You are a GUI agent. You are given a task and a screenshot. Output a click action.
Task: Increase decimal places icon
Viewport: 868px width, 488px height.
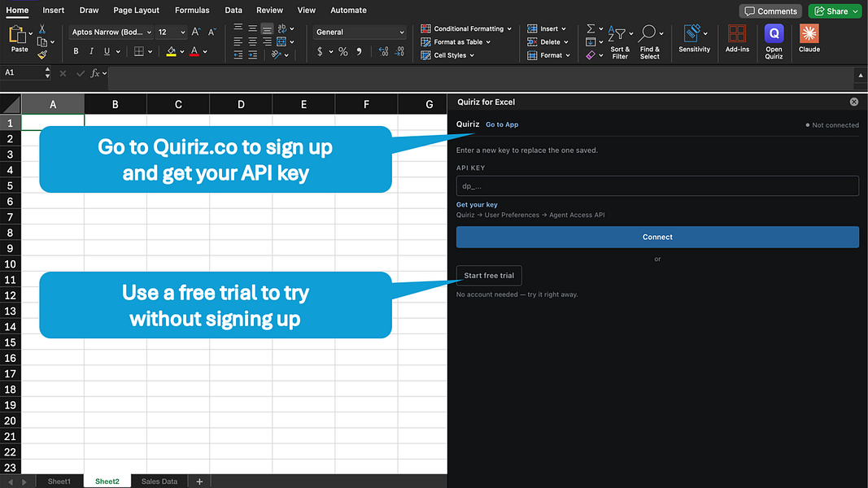(x=383, y=51)
